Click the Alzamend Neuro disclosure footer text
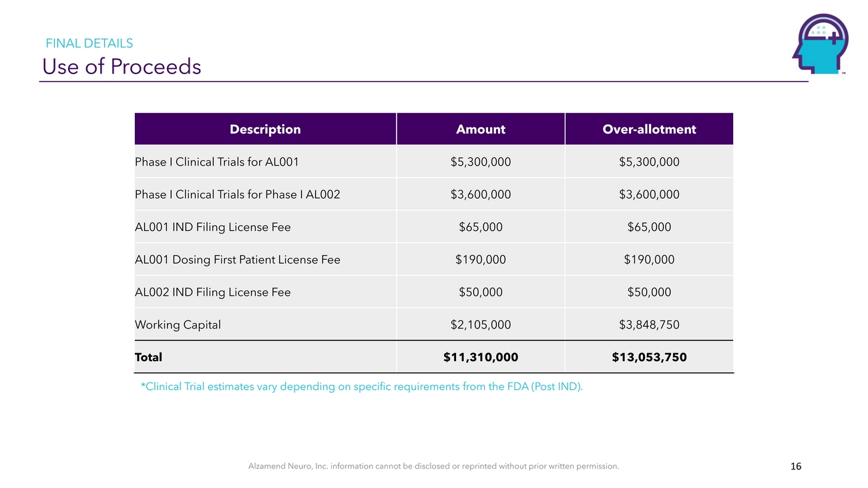 pos(433,467)
